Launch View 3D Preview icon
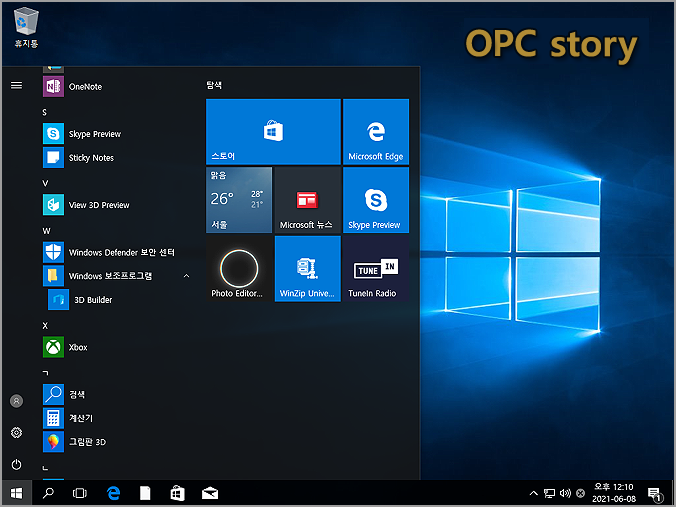The image size is (676, 507). [x=53, y=205]
